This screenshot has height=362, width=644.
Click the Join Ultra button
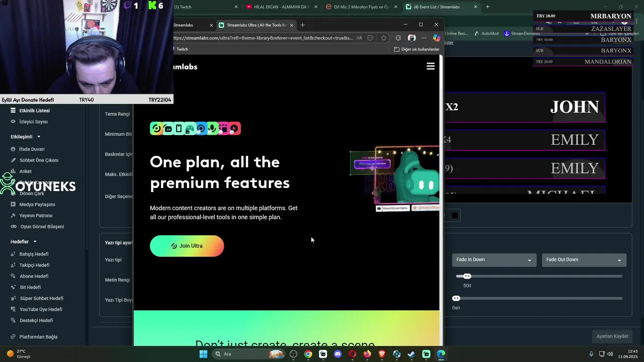(x=187, y=246)
